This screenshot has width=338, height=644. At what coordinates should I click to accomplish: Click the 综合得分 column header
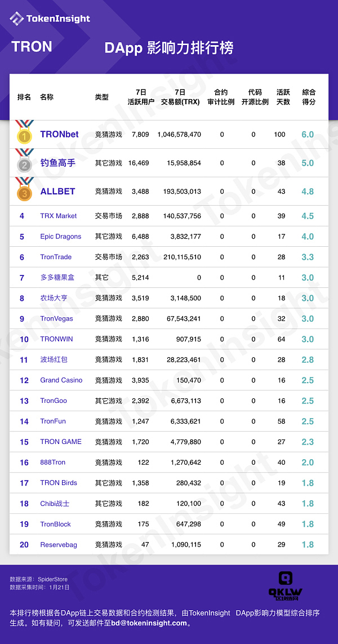(x=309, y=97)
